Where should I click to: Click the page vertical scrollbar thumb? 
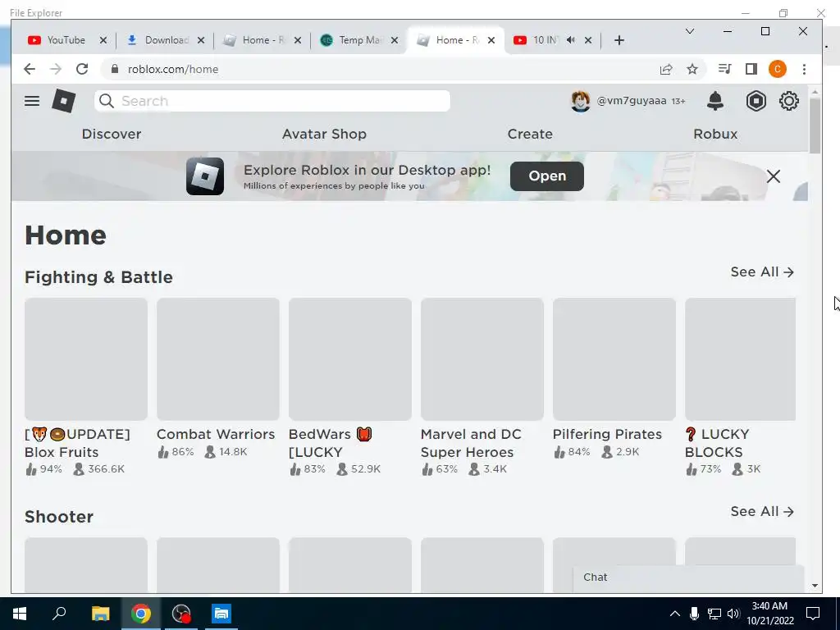pos(815,126)
